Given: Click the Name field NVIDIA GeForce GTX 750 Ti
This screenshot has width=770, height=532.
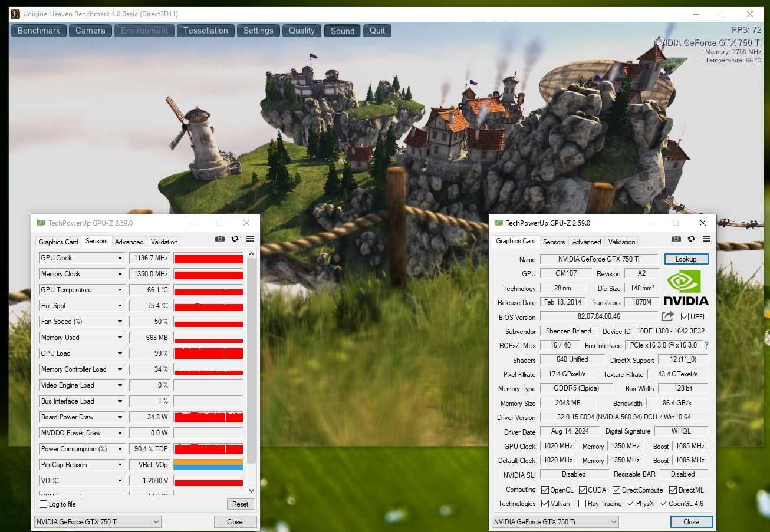Looking at the screenshot, I should (x=598, y=259).
